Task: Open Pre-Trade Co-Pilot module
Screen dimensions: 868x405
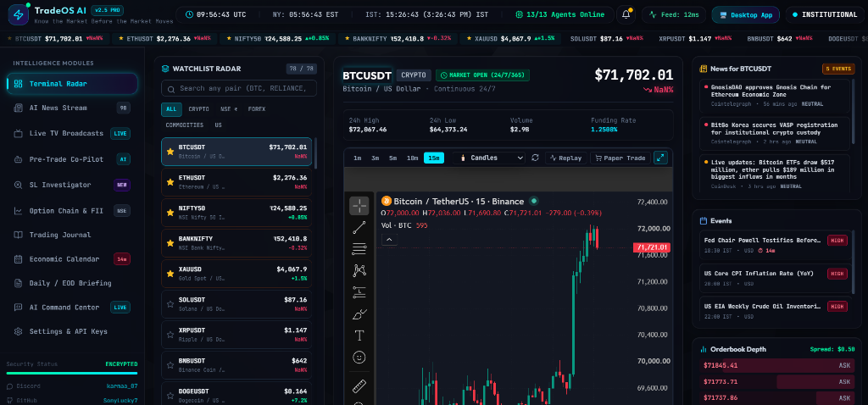Action: point(72,159)
